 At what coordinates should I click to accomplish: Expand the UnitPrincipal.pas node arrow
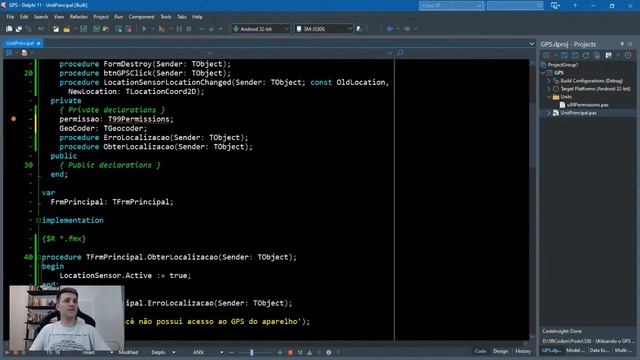tap(549, 113)
